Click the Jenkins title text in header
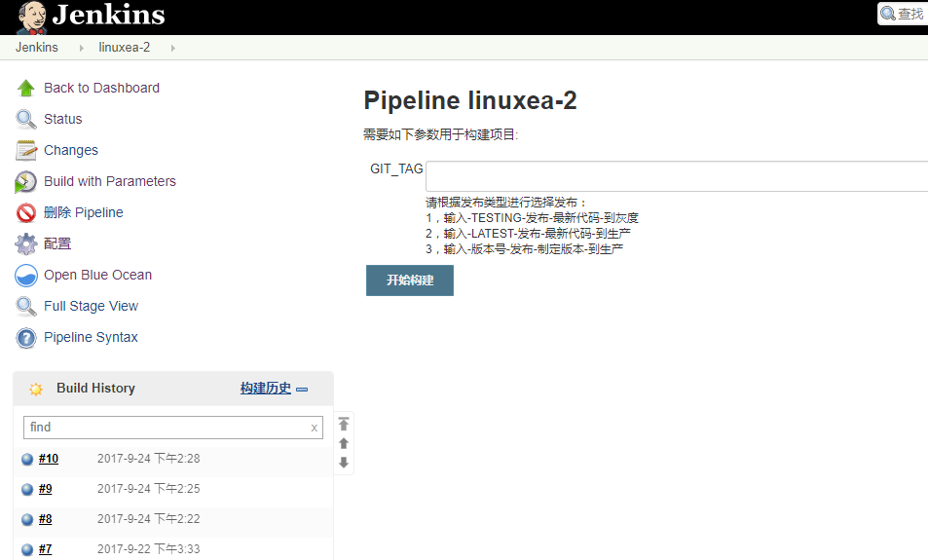This screenshot has height=560, width=928. click(109, 15)
